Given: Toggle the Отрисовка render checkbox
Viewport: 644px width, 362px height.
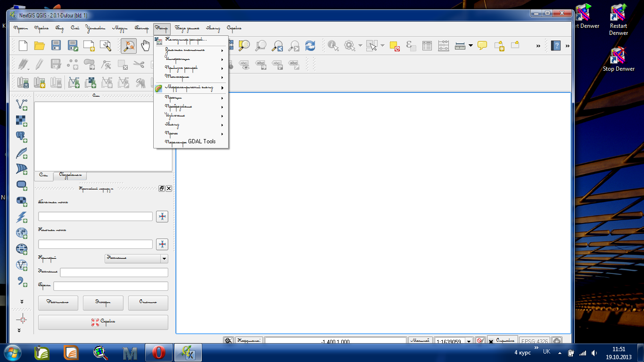Looking at the screenshot, I should [x=491, y=341].
